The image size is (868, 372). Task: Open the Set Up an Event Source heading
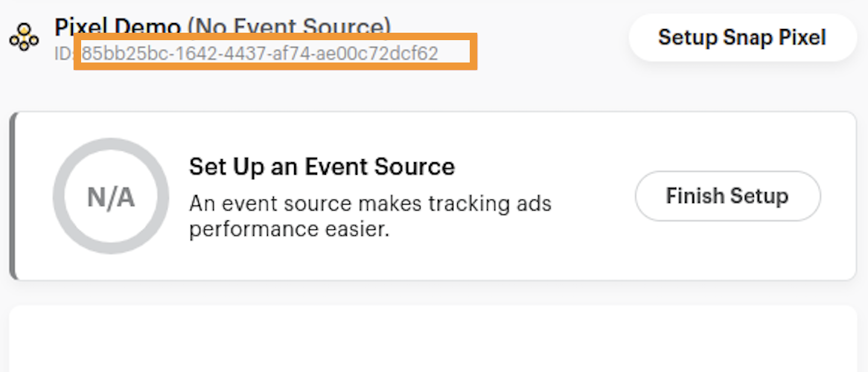point(322,166)
